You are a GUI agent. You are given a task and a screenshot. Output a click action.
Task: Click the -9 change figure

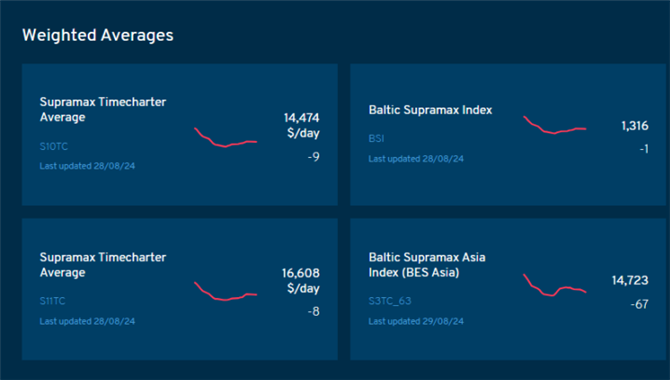coord(314,157)
